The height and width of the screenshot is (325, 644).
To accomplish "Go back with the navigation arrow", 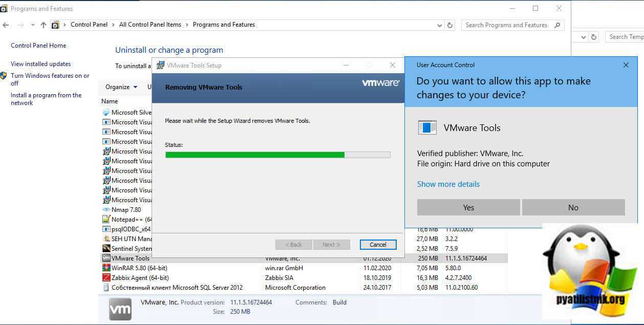I will (x=6, y=25).
